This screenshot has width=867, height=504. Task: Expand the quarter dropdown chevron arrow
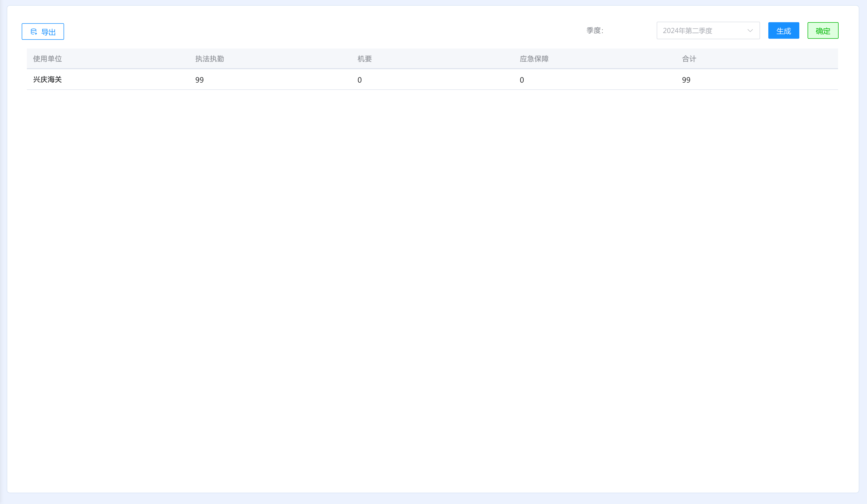pos(750,31)
